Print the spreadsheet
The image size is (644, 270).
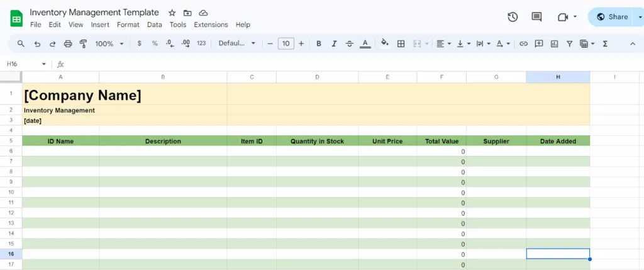pyautogui.click(x=68, y=43)
